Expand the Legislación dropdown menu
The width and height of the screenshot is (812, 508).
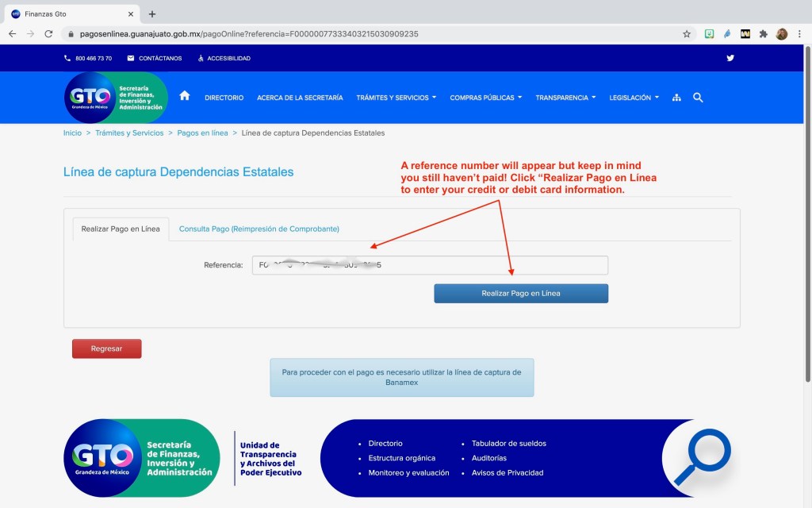pyautogui.click(x=634, y=98)
